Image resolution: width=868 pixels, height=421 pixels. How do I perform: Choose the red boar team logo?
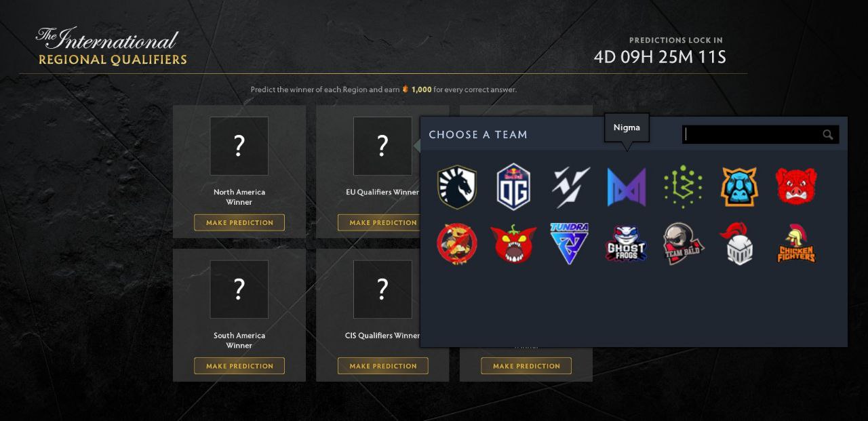tap(796, 187)
